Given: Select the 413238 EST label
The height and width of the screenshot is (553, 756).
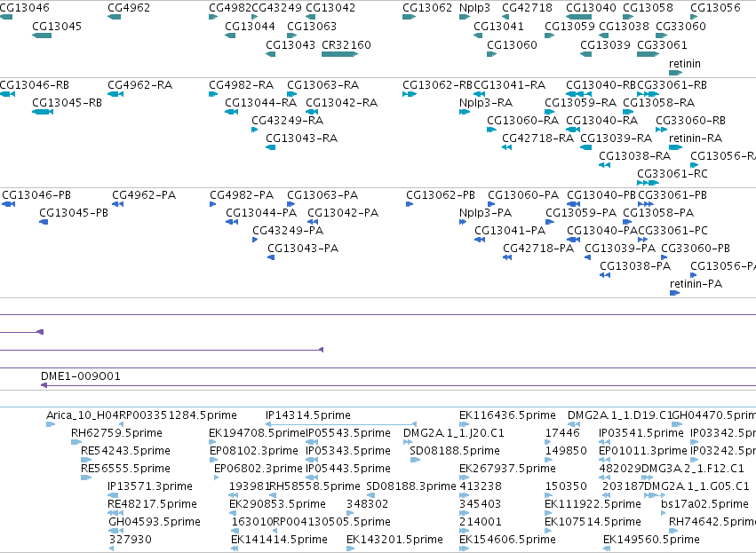Looking at the screenshot, I should tap(481, 486).
